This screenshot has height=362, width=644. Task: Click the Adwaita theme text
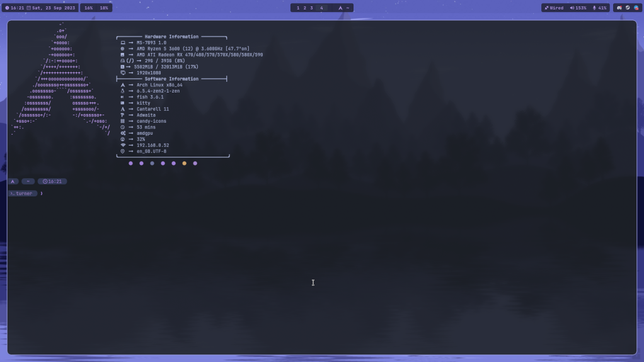[146, 115]
